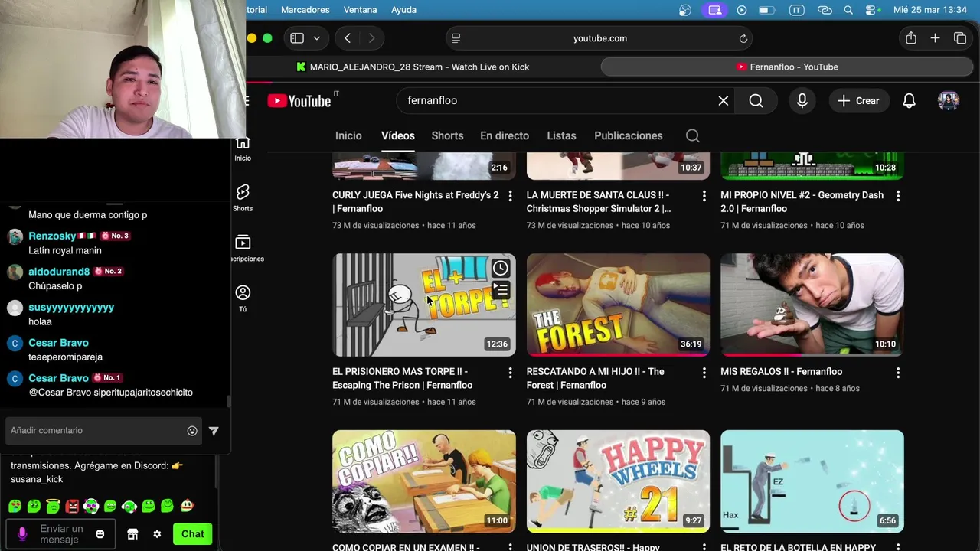Open a new Safari tab
Image resolution: width=980 pixels, height=551 pixels.
(x=935, y=38)
